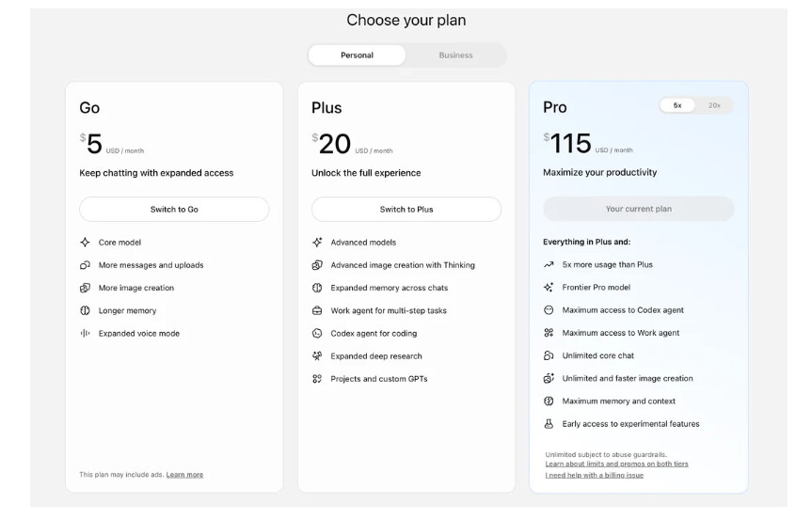Switch the Pro usage toggle to 20x
The height and width of the screenshot is (519, 812).
[714, 105]
